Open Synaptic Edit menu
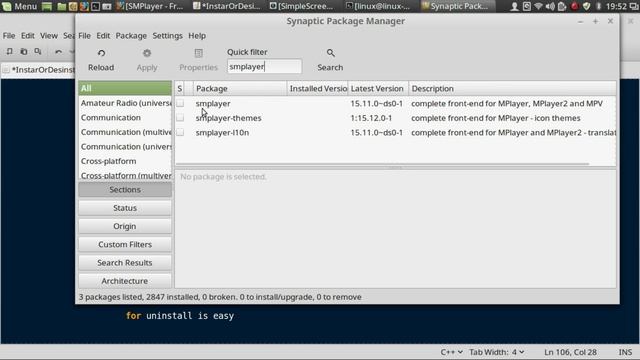This screenshot has height=360, width=640. [x=103, y=36]
